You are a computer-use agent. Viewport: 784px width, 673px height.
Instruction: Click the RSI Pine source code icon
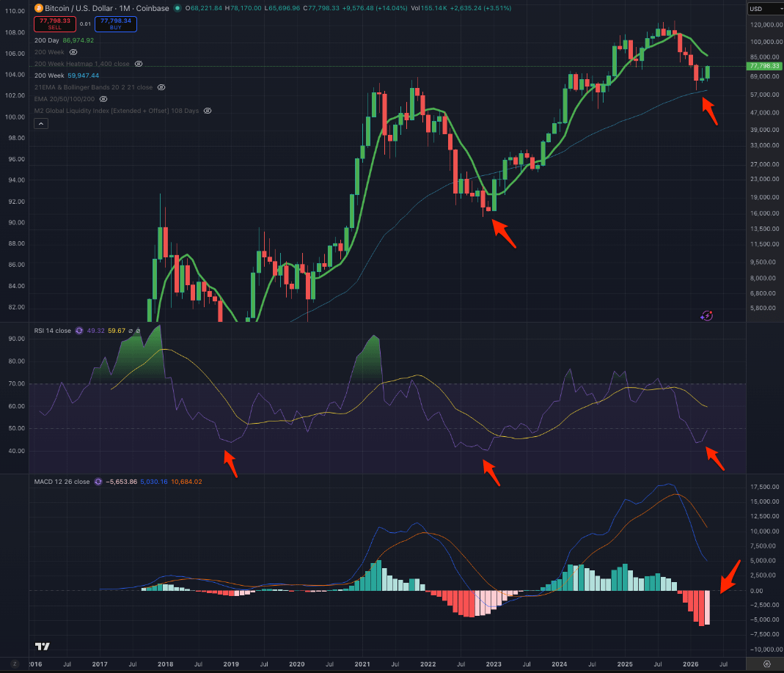79,331
